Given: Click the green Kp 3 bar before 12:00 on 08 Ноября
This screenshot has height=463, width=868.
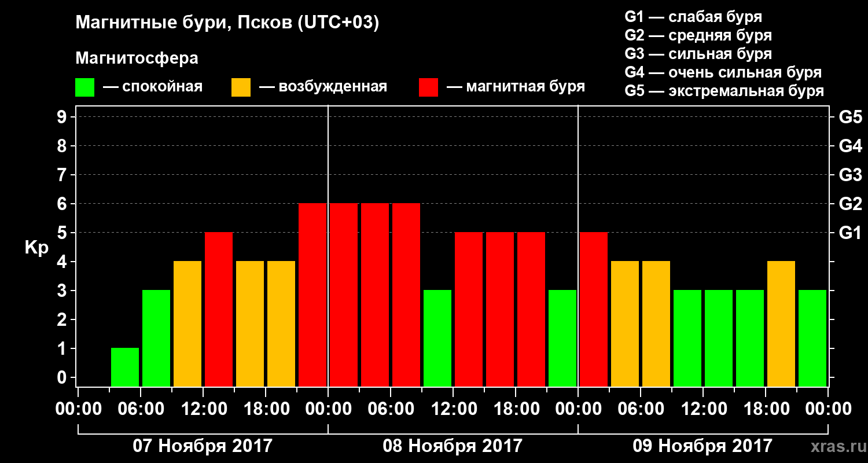Looking at the screenshot, I should (x=437, y=338).
